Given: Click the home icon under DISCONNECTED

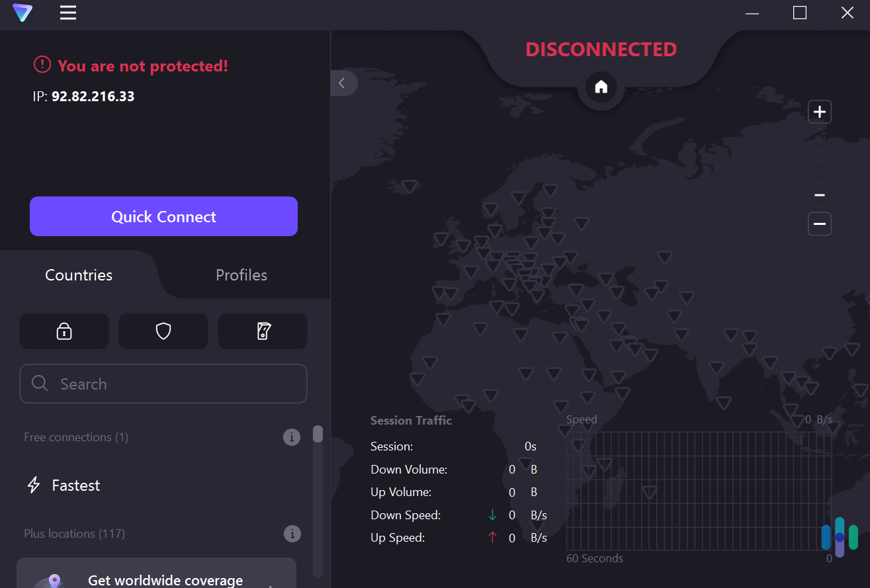Looking at the screenshot, I should click(600, 87).
